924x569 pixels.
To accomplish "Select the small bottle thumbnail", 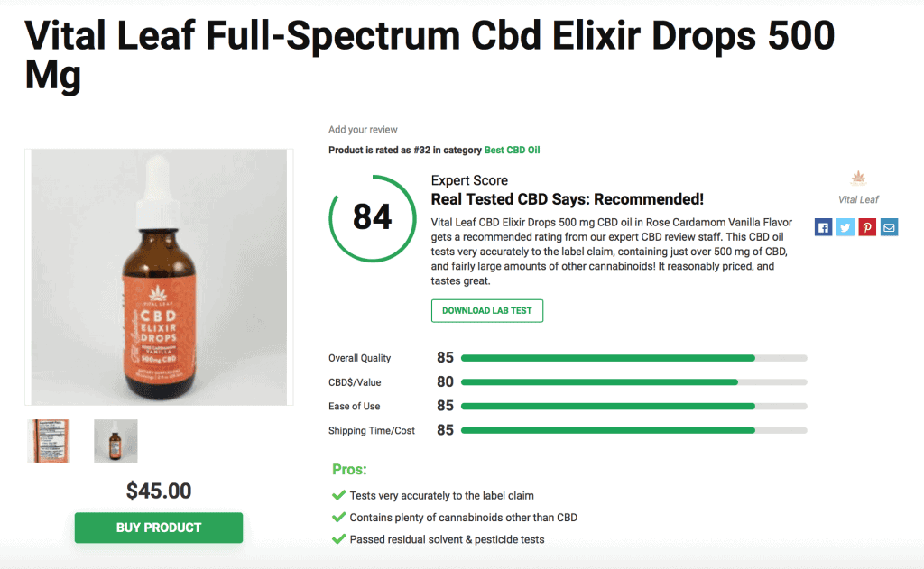I will point(115,441).
